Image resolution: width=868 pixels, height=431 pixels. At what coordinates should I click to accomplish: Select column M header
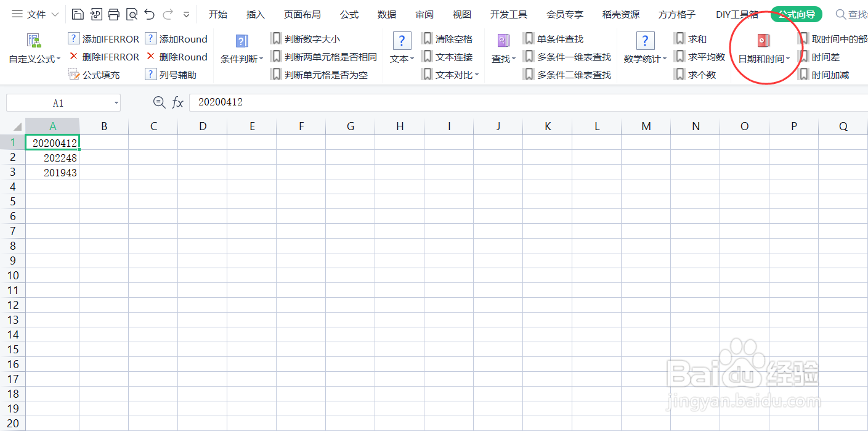pyautogui.click(x=646, y=126)
